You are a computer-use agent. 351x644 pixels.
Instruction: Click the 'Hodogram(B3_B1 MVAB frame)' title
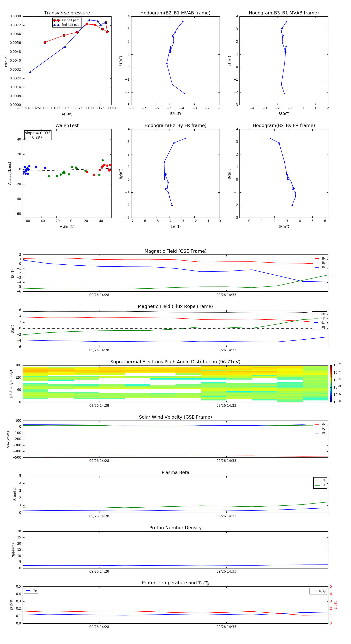[x=284, y=13]
